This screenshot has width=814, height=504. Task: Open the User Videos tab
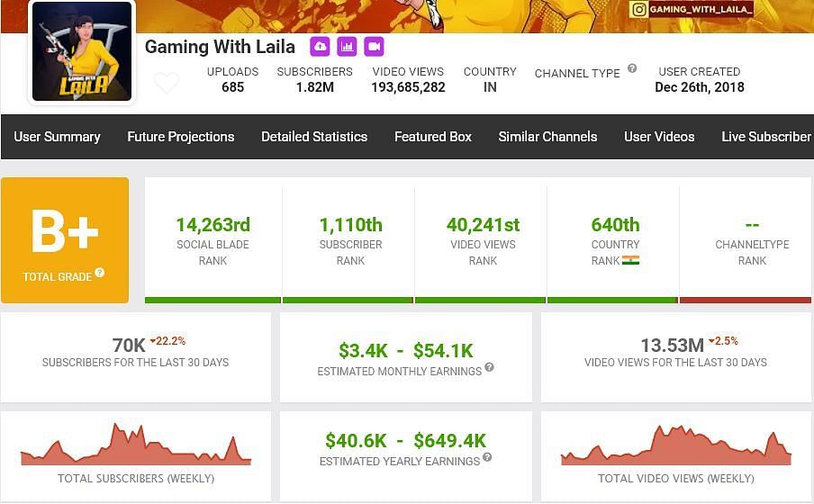pyautogui.click(x=659, y=137)
